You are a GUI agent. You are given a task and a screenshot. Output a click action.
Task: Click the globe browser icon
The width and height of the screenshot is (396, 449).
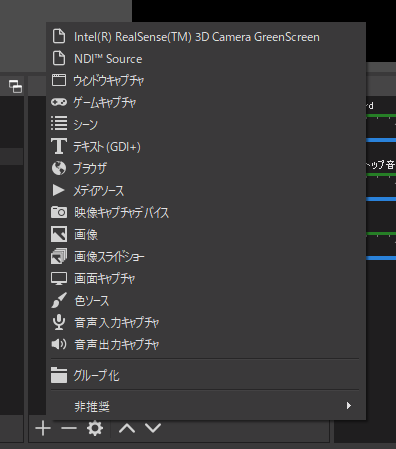click(59, 168)
